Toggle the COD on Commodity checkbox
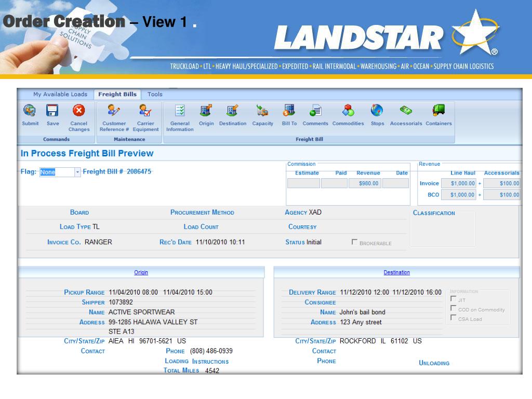Viewport: 532px width, 399px height. (453, 308)
